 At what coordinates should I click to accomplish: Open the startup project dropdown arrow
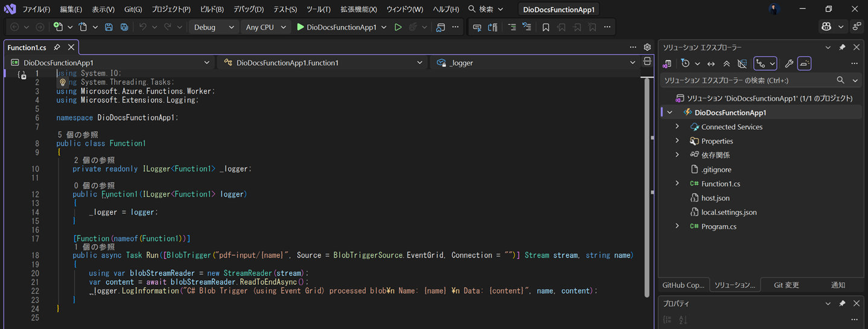(384, 27)
